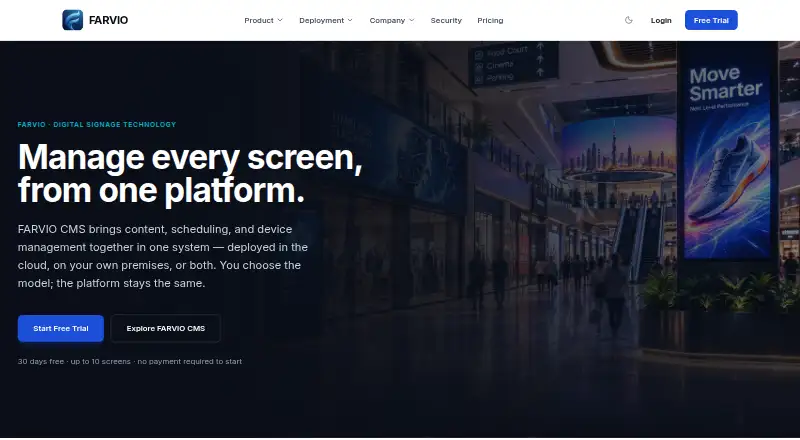Click the Free Trial header button
Viewport: 800px width, 440px height.
pos(711,20)
